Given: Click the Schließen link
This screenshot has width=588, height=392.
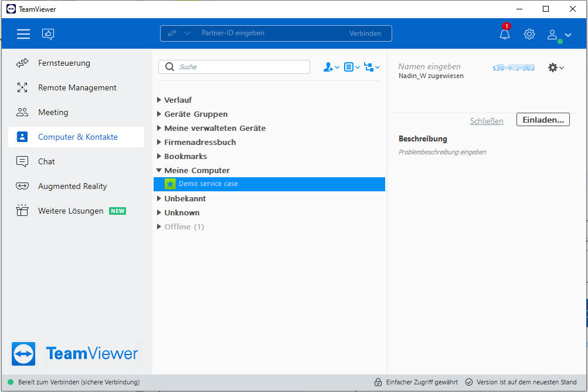Looking at the screenshot, I should click(x=487, y=121).
